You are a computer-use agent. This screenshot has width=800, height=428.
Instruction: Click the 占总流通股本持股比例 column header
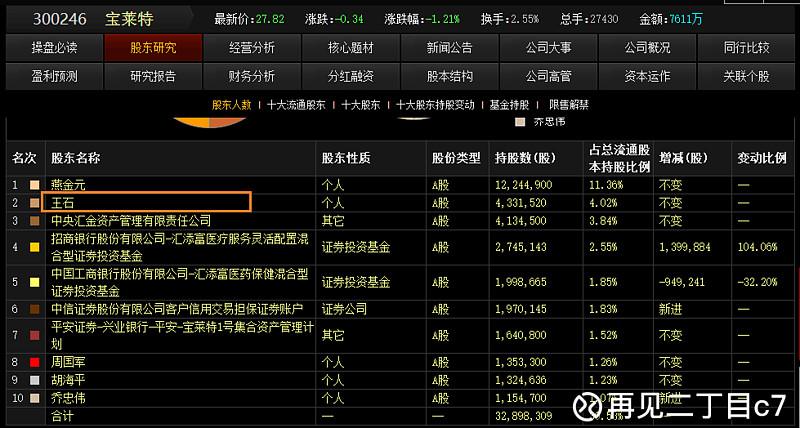point(619,158)
